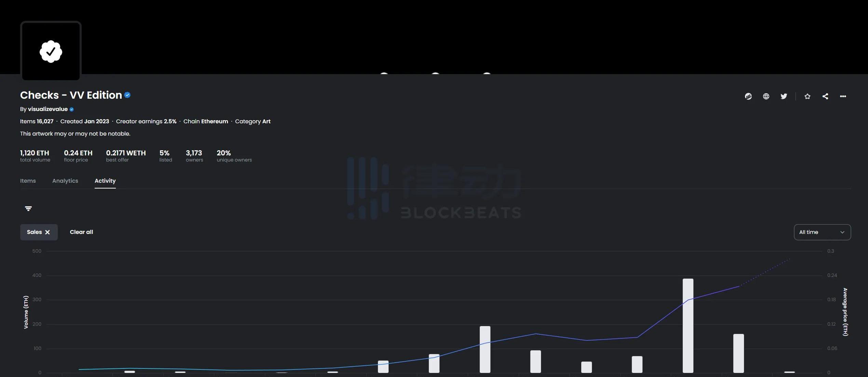The width and height of the screenshot is (868, 377).
Task: Click the 5% listed stat
Action: pyautogui.click(x=166, y=156)
